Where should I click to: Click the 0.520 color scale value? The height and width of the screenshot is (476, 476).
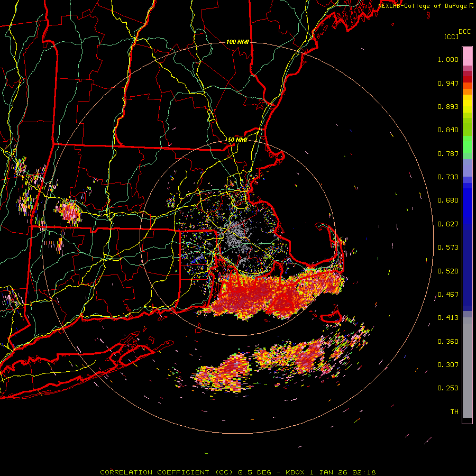448,271
